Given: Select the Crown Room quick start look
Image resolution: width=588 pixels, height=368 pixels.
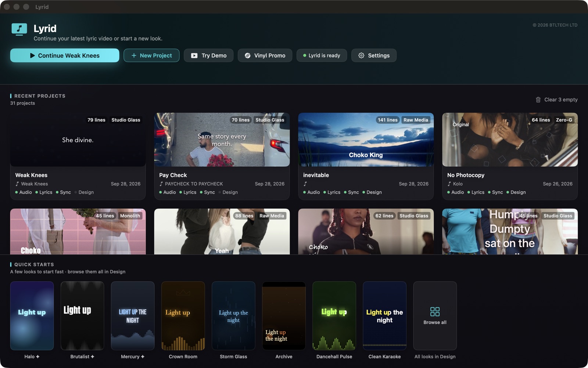Looking at the screenshot, I should (x=183, y=316).
